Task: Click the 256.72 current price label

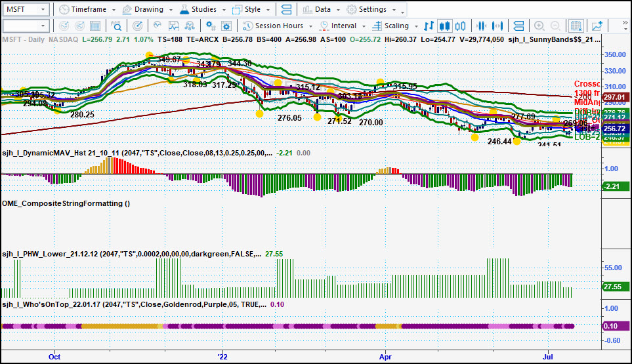Action: coord(615,129)
